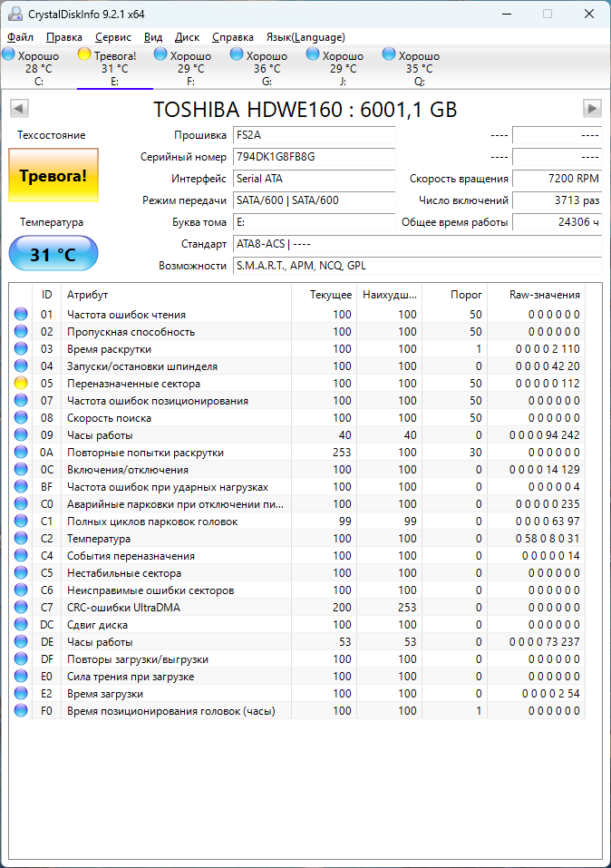Click the status orb for attribute C7 CRC row

[21, 608]
